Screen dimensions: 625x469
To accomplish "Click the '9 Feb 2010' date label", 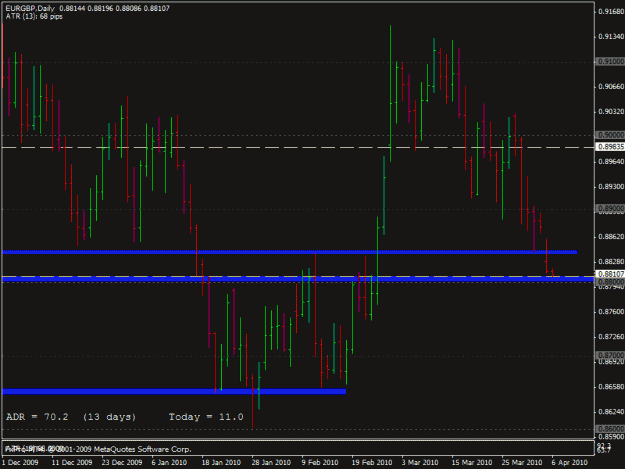I will point(320,463).
